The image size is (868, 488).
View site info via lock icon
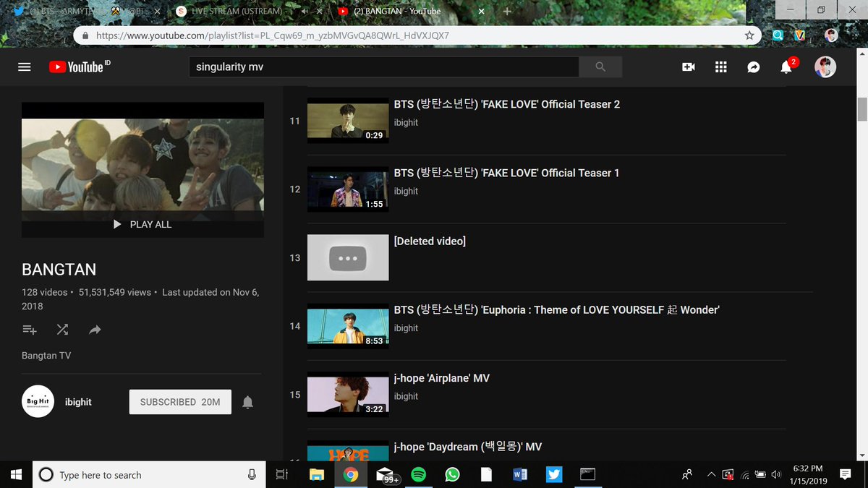[85, 35]
